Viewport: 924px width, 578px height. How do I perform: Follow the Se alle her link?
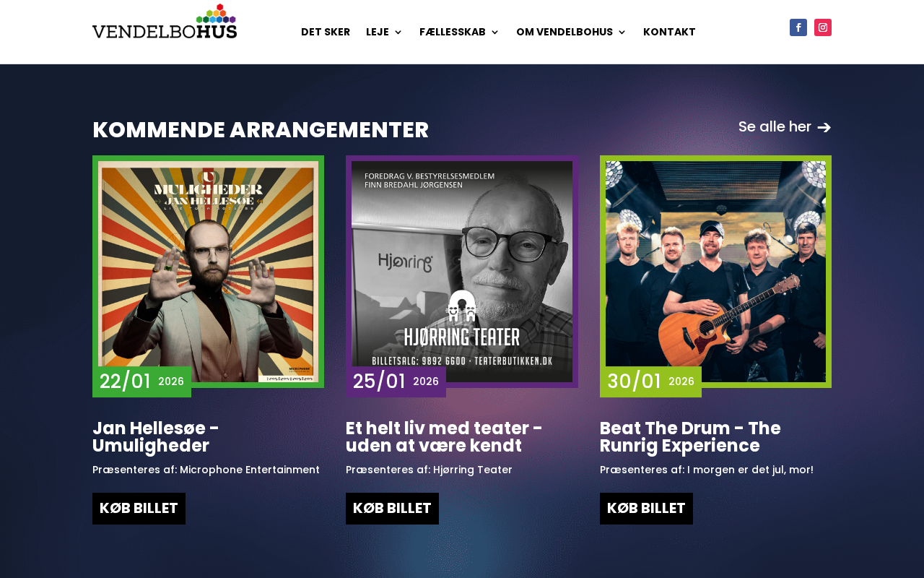pyautogui.click(x=775, y=127)
